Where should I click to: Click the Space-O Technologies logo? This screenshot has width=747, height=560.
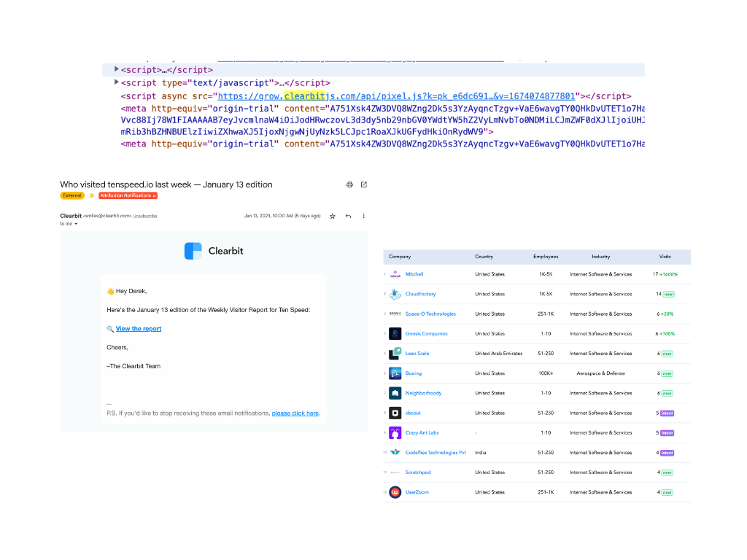point(395,314)
